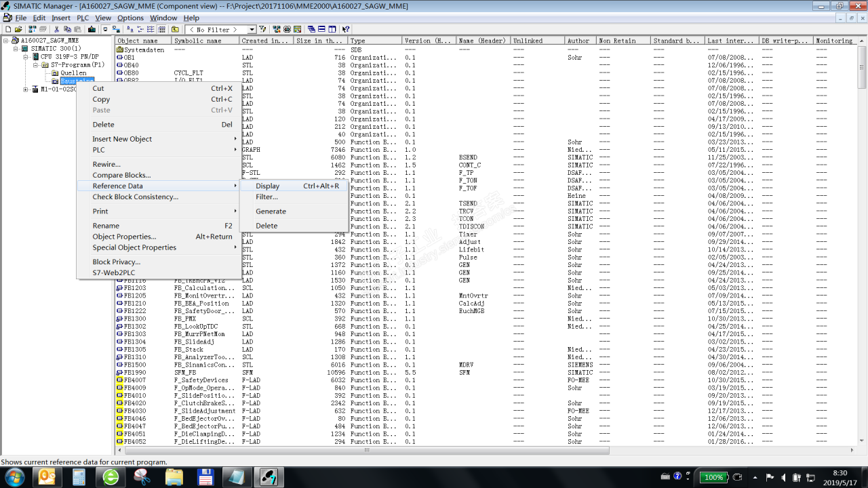
Task: Click the Simulation on/off toolbar icon
Action: [287, 29]
